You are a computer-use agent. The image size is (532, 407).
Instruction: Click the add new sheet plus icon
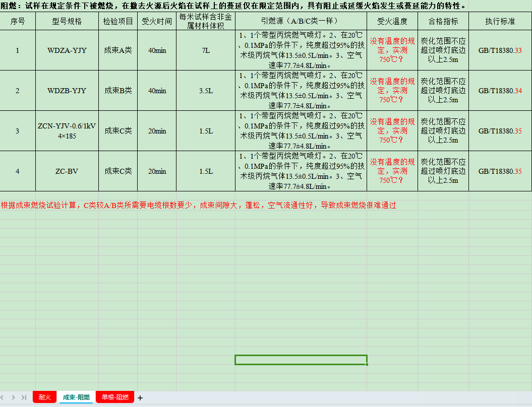[140, 398]
